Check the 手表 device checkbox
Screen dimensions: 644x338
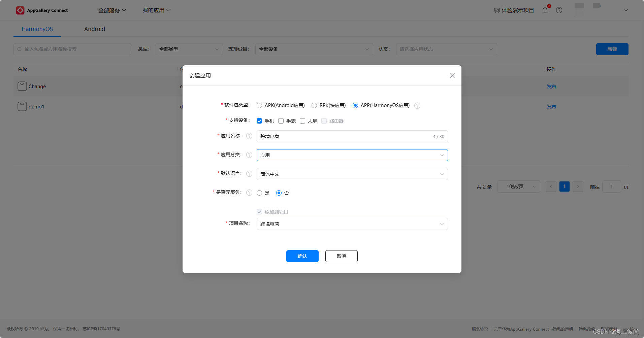point(281,121)
